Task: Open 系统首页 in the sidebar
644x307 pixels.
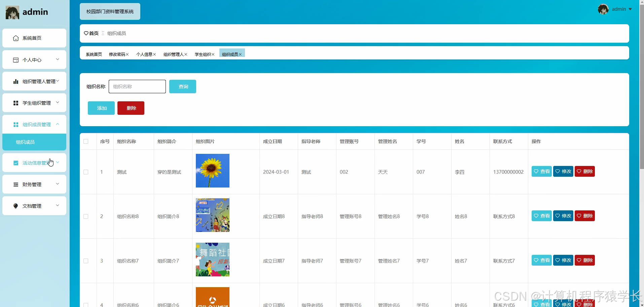Action: [34, 38]
